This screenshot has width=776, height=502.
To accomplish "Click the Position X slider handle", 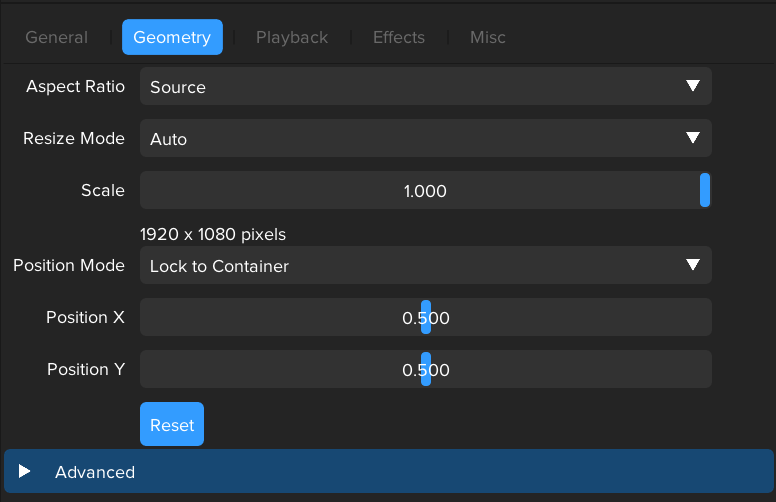I will coord(426,318).
